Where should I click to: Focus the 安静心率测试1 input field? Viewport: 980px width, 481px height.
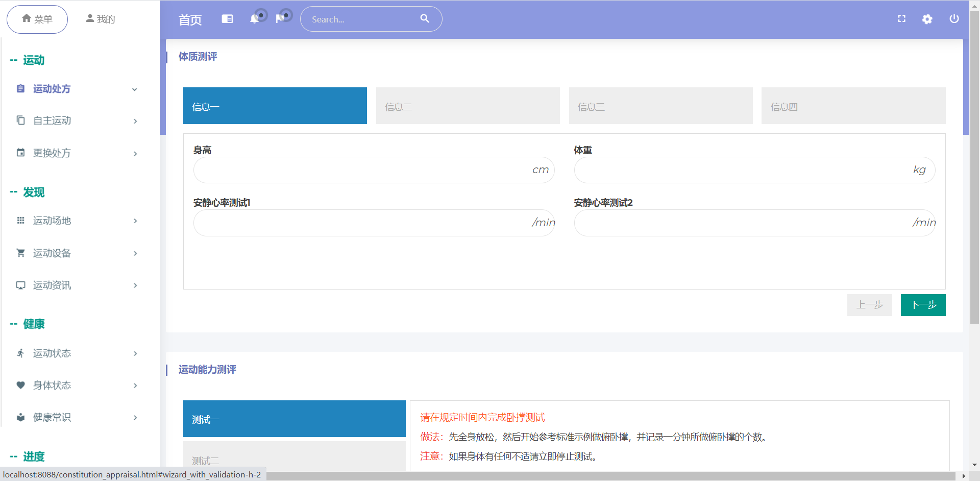374,223
